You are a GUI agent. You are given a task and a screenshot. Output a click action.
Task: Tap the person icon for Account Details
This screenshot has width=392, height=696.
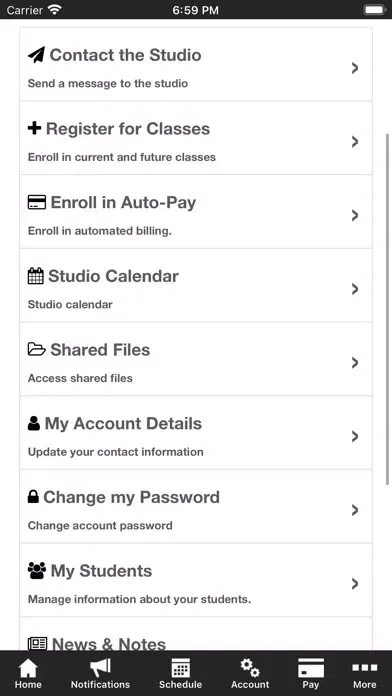coord(33,423)
